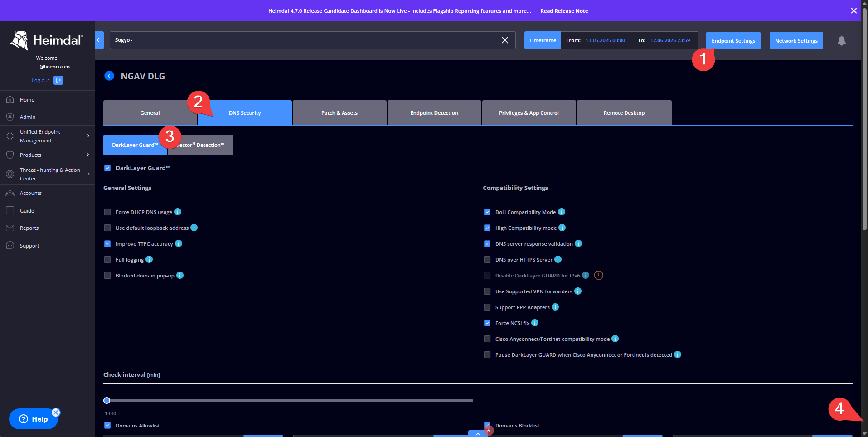Click the Log out link
Viewport: 868px width, 437px height.
40,80
